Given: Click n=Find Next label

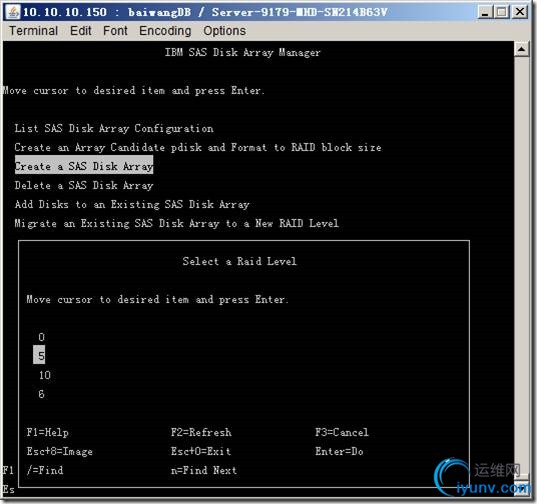Looking at the screenshot, I should pyautogui.click(x=204, y=470).
